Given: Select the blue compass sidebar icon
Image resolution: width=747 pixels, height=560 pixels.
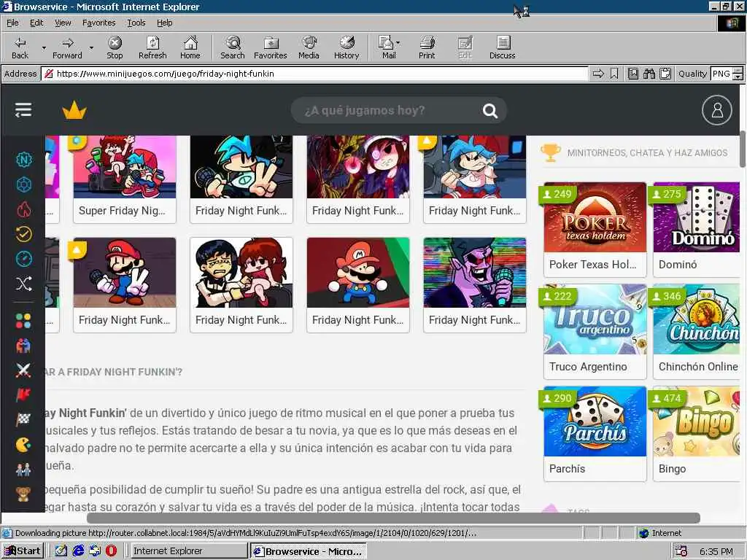Looking at the screenshot, I should 24,259.
